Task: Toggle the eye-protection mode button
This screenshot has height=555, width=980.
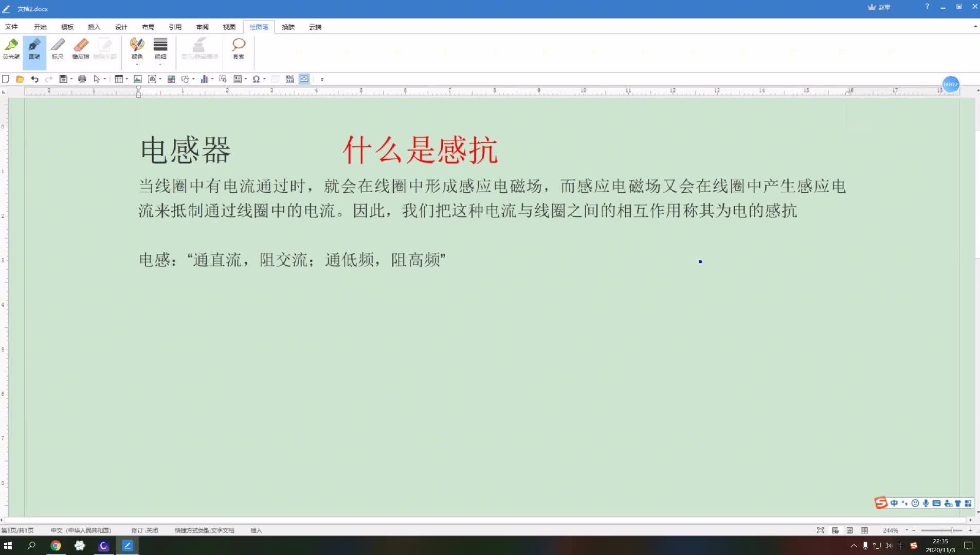Action: click(304, 79)
